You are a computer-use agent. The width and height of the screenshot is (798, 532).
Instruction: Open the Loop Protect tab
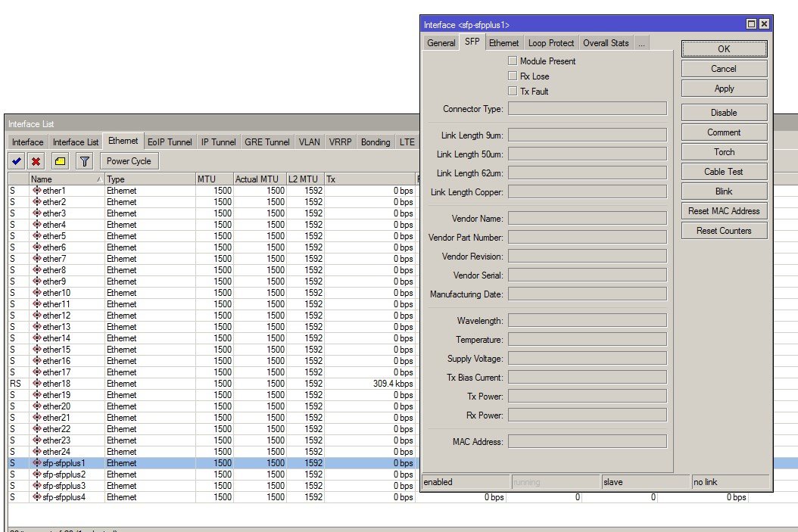[x=551, y=43]
